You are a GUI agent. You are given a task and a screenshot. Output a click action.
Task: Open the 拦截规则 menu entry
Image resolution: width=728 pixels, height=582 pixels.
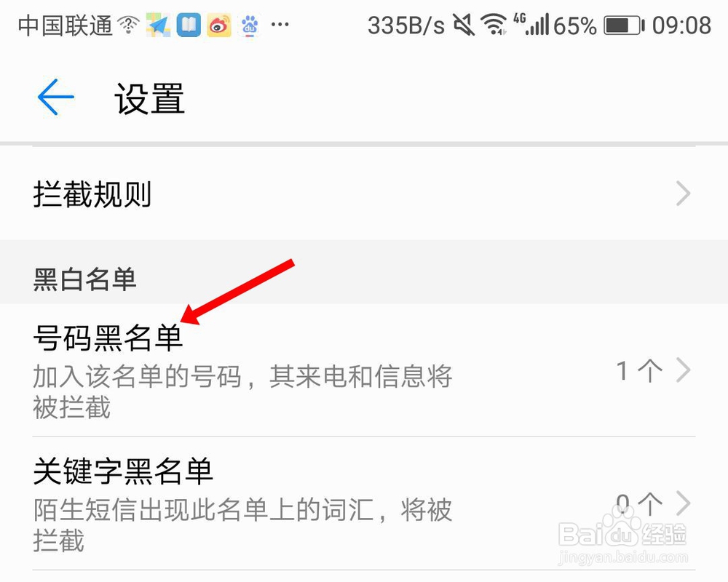364,194
